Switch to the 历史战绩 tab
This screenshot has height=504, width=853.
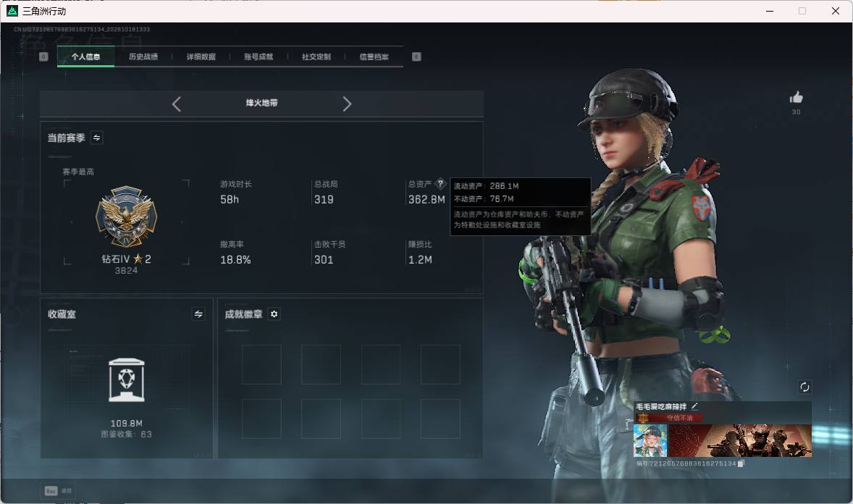(x=143, y=56)
